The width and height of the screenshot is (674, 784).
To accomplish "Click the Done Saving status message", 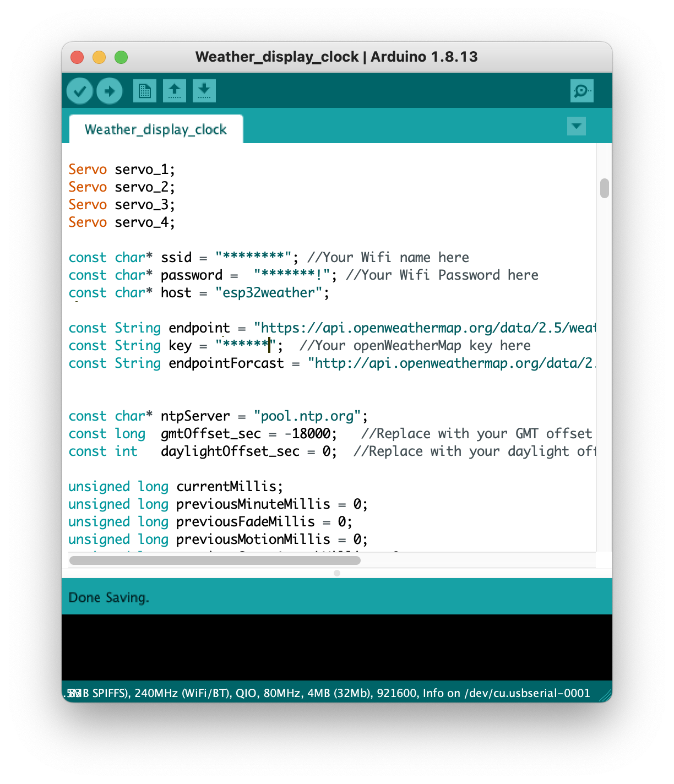I will (108, 597).
